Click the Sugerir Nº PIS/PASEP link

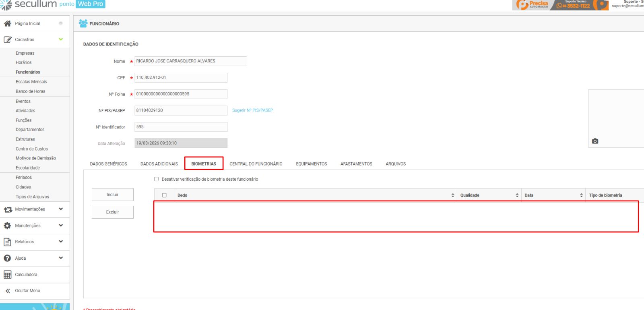252,110
